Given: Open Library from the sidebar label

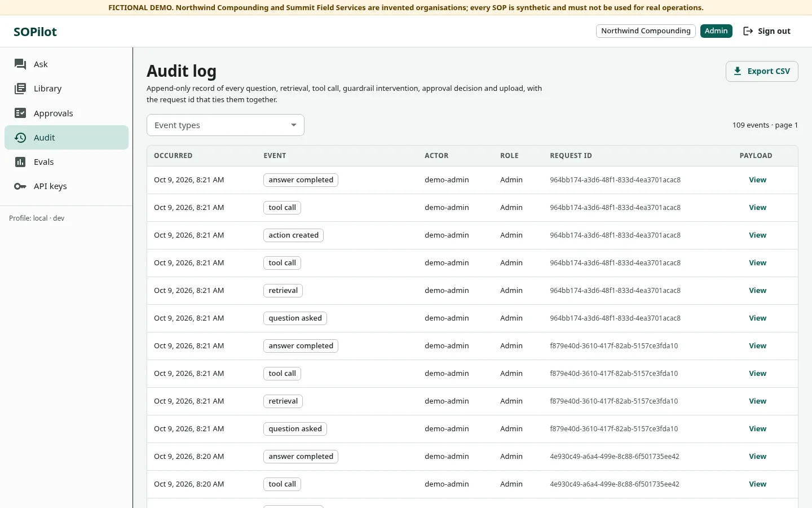Looking at the screenshot, I should [47, 89].
